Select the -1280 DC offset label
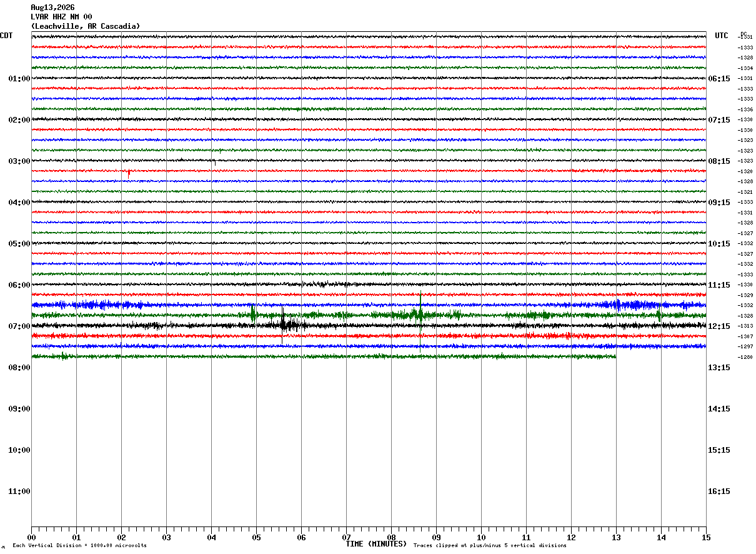The image size is (756, 554). (x=745, y=357)
